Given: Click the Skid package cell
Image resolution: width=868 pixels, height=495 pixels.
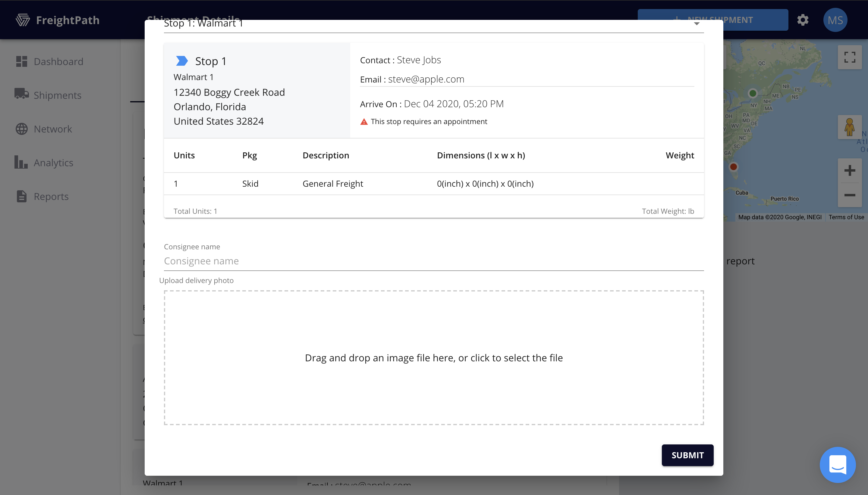Looking at the screenshot, I should [250, 184].
